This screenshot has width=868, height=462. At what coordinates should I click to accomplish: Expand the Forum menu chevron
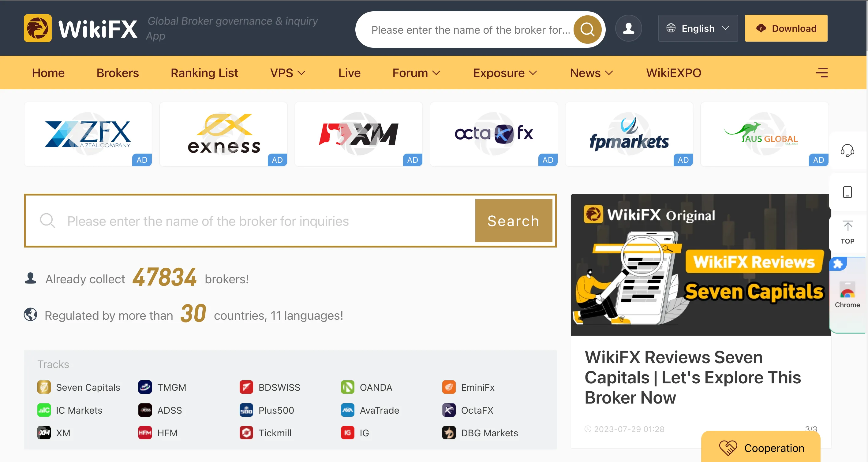[x=436, y=73]
